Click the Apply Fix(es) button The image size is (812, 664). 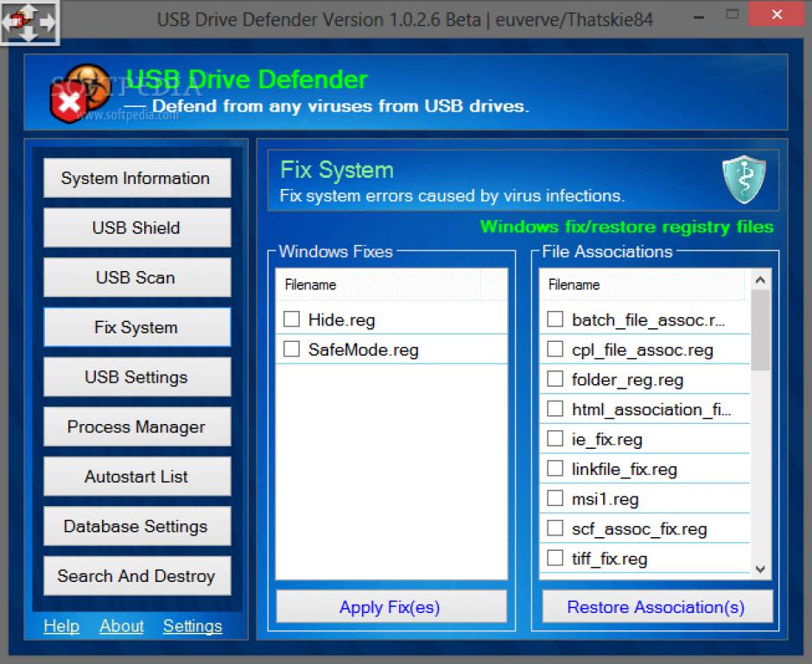391,606
